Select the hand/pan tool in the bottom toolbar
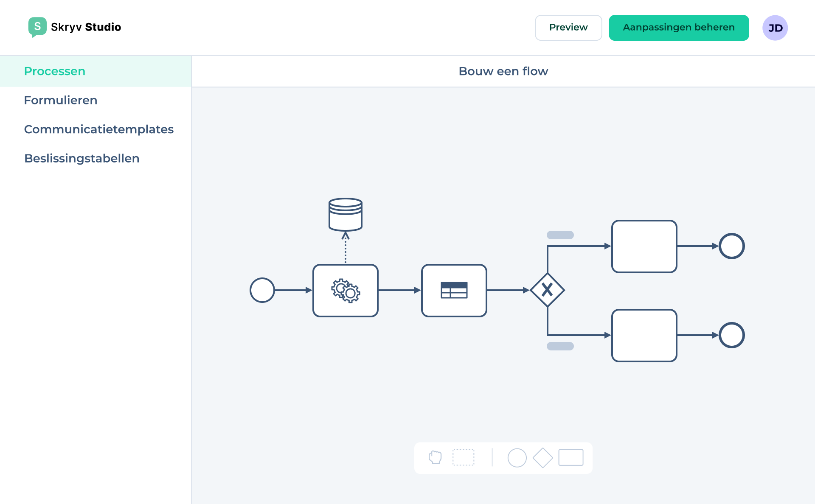Screen dimensions: 815x504 pyautogui.click(x=435, y=458)
